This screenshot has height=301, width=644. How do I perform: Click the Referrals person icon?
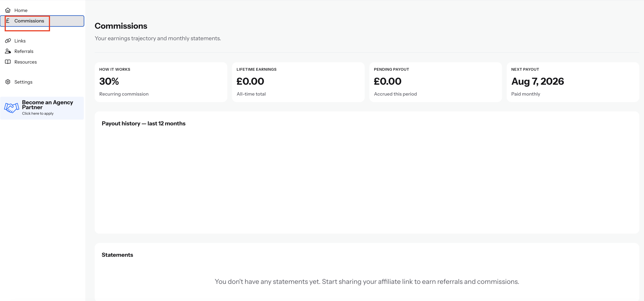click(x=8, y=51)
